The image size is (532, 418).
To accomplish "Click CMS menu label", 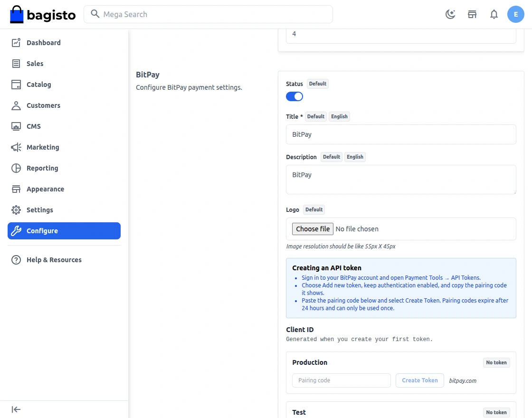I will 34,126.
